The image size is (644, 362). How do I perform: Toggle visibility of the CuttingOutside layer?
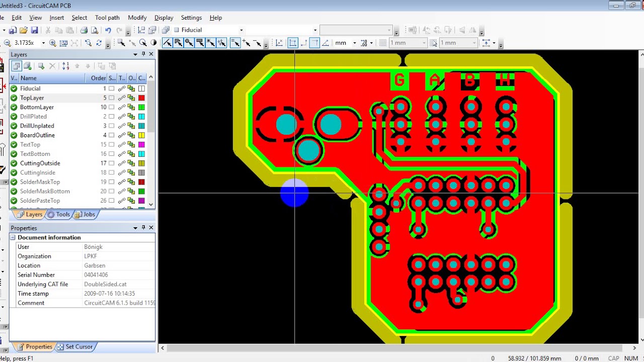click(x=14, y=163)
